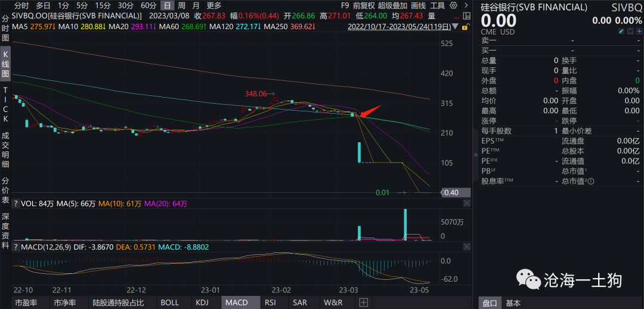The height and width of the screenshot is (309, 644).
Task: Click info icon beside 总市值²
Action: point(592,181)
